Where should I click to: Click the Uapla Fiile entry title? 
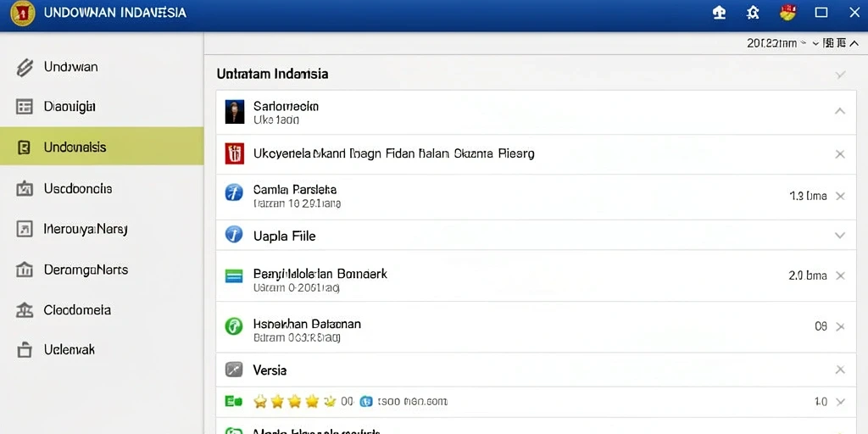click(284, 236)
